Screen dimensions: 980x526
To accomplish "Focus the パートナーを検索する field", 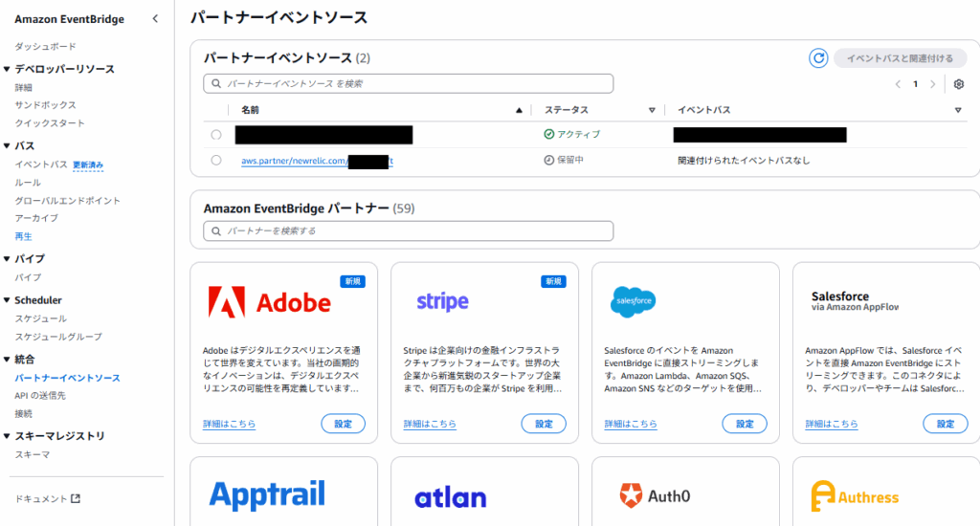I will pos(408,231).
